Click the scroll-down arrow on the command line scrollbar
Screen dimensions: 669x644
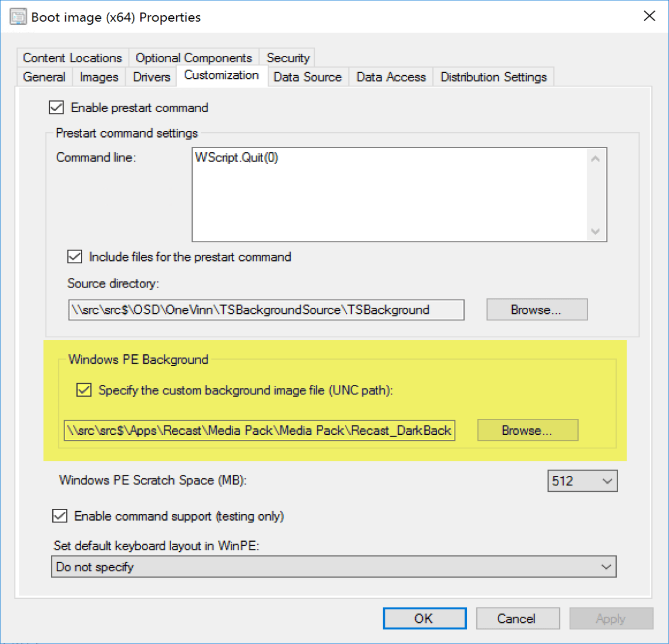[x=595, y=232]
